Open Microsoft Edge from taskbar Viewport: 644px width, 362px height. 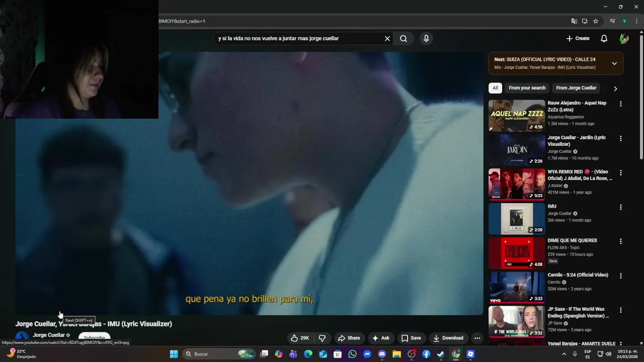(308, 354)
